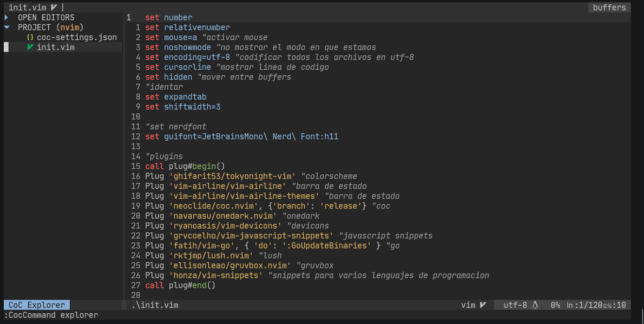Click the :CocCommand explorer command line
This screenshot has height=324, width=644.
(51, 315)
